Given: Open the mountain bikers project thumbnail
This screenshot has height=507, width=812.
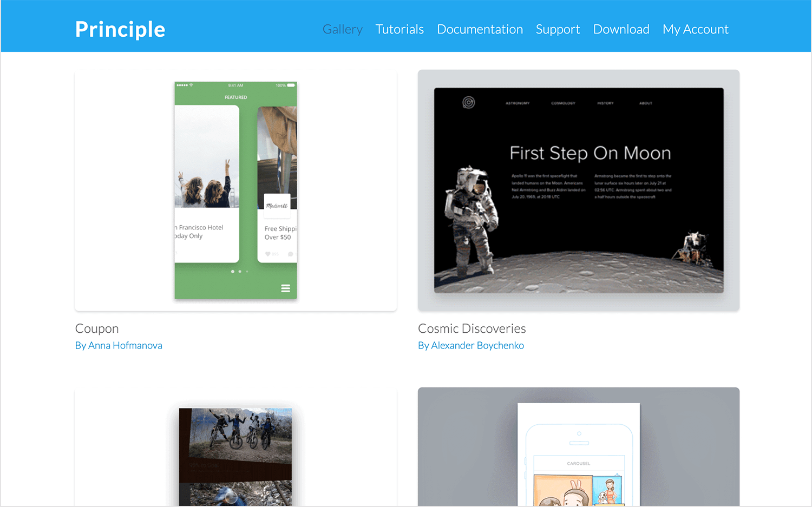Looking at the screenshot, I should click(x=235, y=455).
